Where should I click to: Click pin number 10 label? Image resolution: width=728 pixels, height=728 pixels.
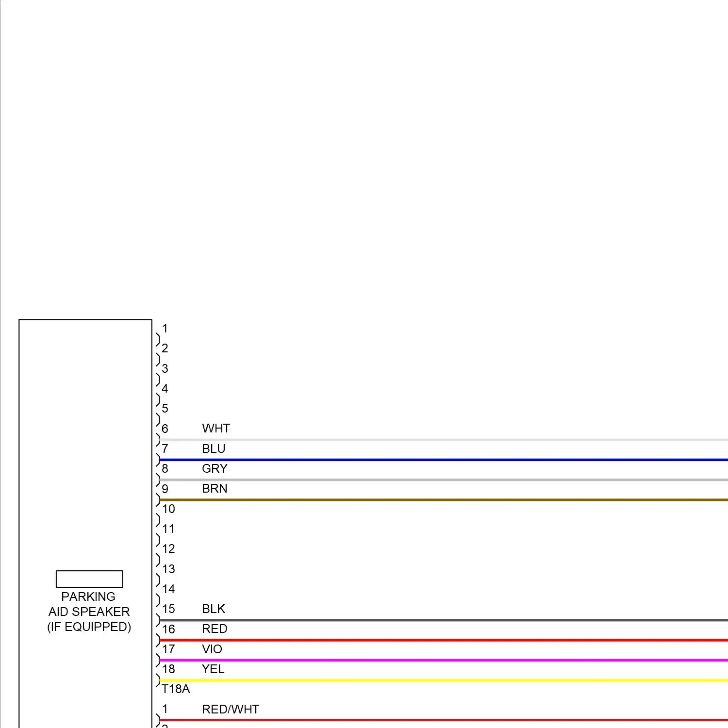168,509
